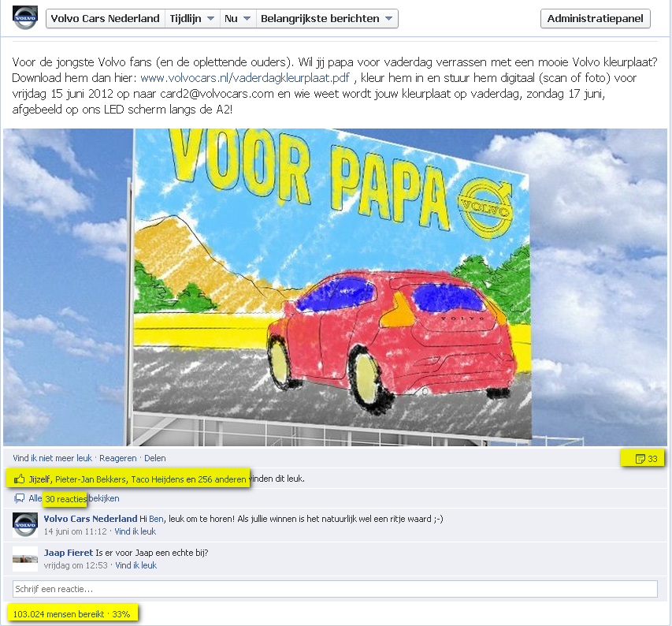672x626 pixels.
Task: Toggle 'Vind ik niet meer leuk' on post
Action: [x=52, y=458]
